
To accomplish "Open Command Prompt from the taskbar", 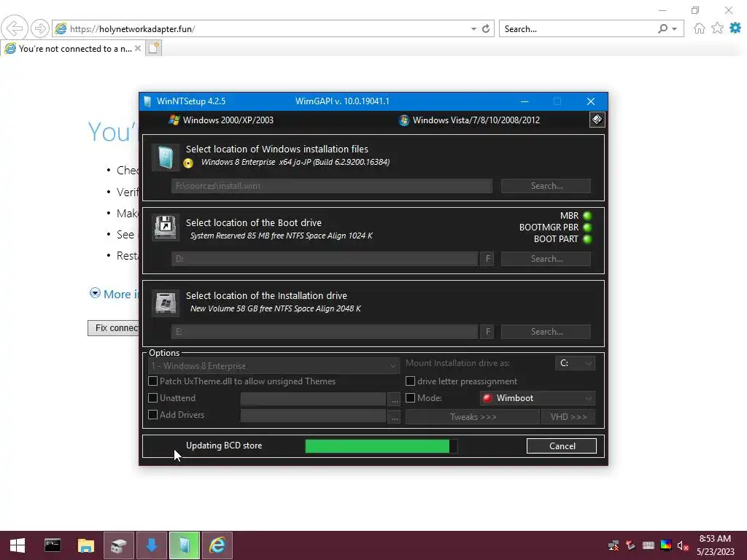I will pyautogui.click(x=53, y=545).
